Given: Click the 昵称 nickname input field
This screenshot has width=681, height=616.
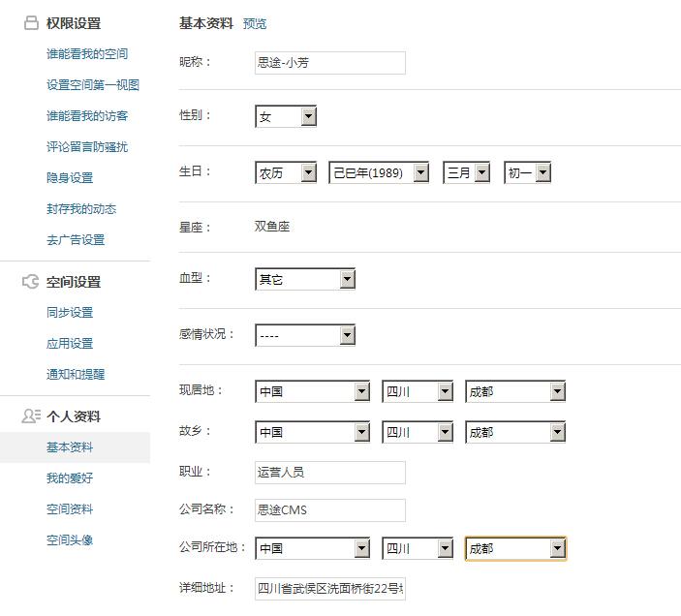Looking at the screenshot, I should click(330, 63).
